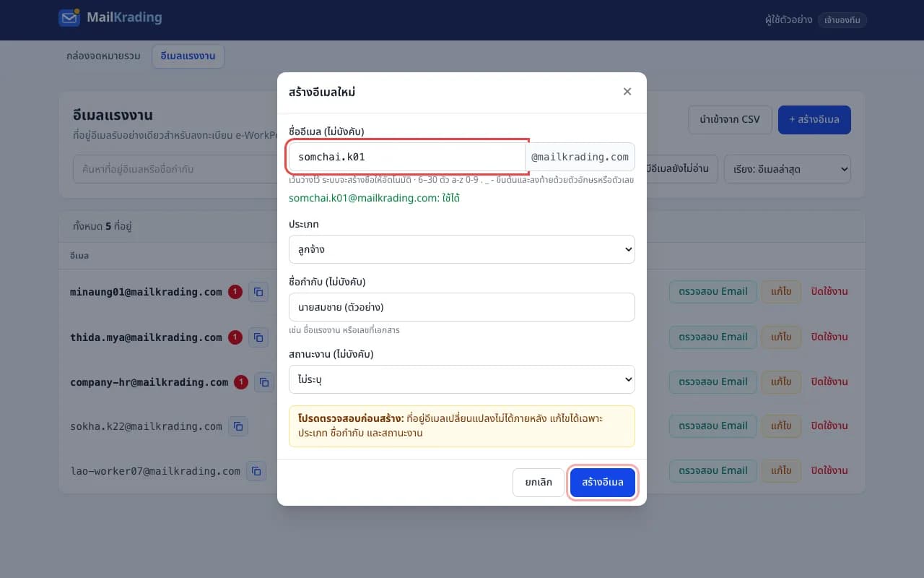Click ปิดใช้งาน link for lao-worker07 row

[x=829, y=471]
